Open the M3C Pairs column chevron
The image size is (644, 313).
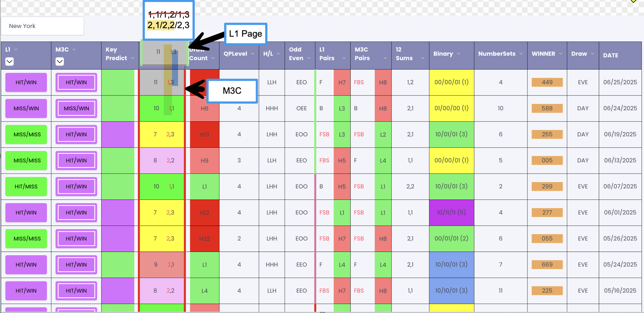coord(385,58)
